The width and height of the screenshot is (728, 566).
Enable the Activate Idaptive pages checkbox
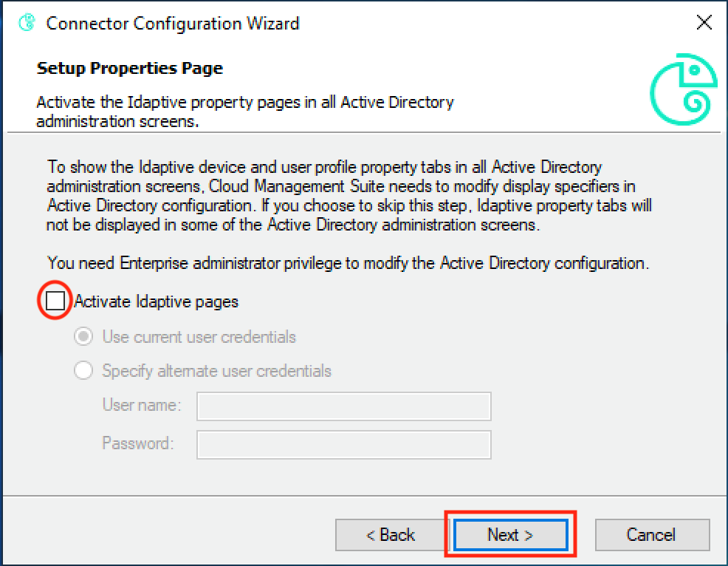coord(55,300)
